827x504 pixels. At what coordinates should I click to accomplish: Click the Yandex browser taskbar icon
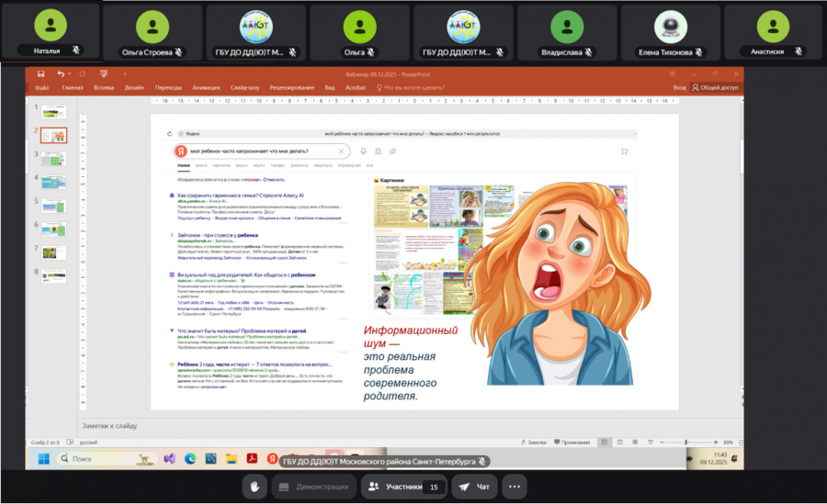[272, 457]
